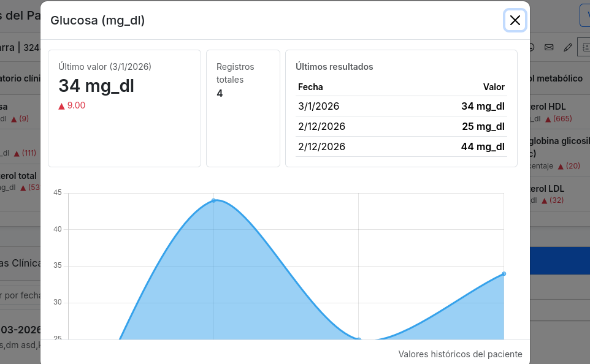Click the chart's lowest point at 25
Screen dimensions: 590x364
click(x=359, y=339)
